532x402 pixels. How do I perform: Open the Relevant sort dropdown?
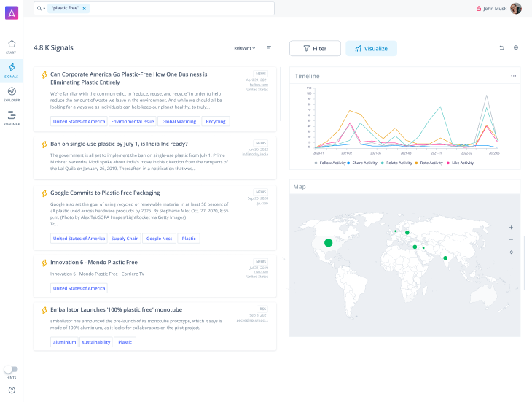pyautogui.click(x=244, y=48)
